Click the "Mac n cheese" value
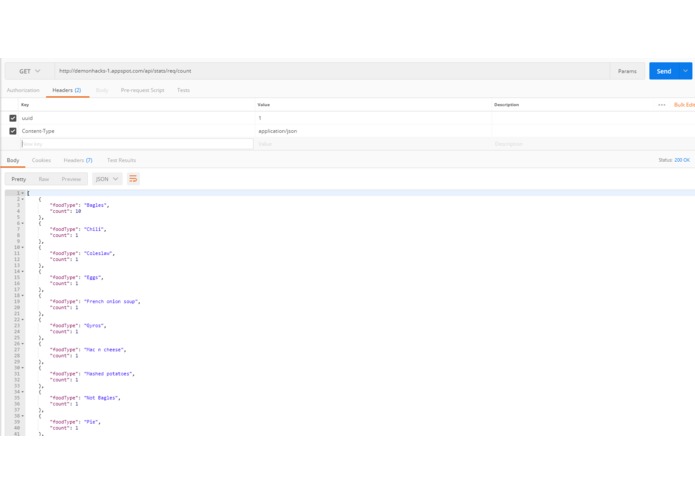Screen dimensions: 695x494 (104, 350)
